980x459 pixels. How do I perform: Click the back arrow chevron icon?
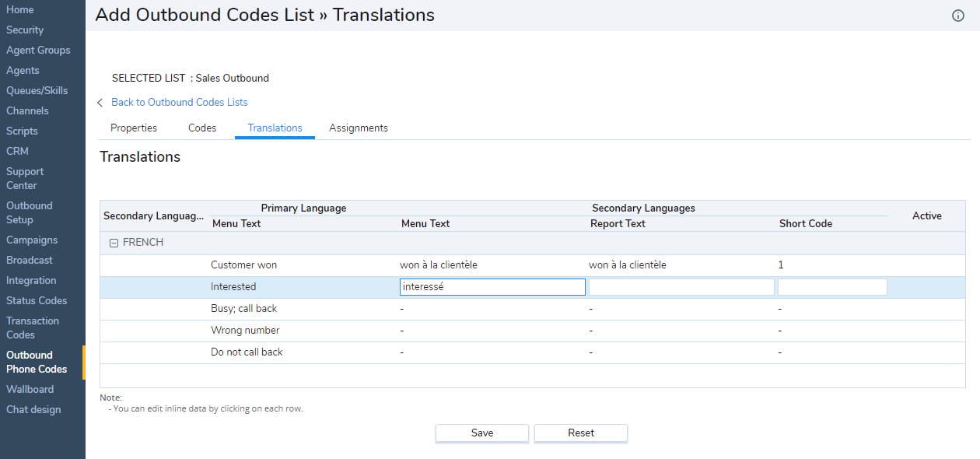pyautogui.click(x=100, y=103)
